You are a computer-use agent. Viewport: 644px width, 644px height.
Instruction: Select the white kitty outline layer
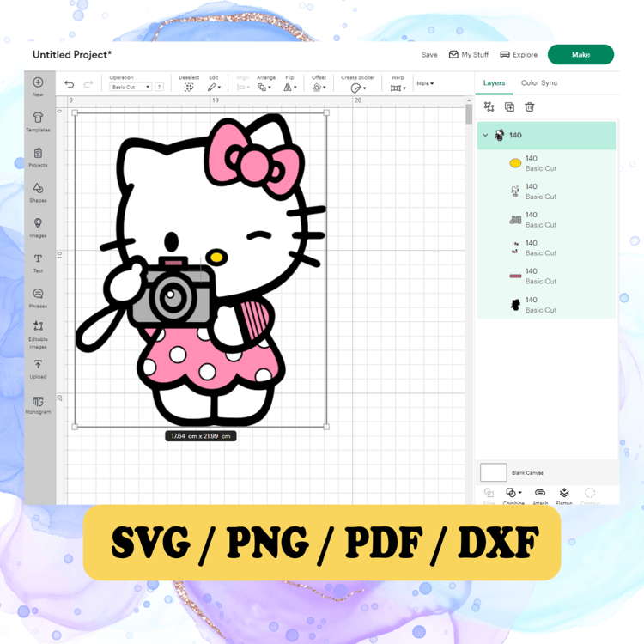click(546, 191)
